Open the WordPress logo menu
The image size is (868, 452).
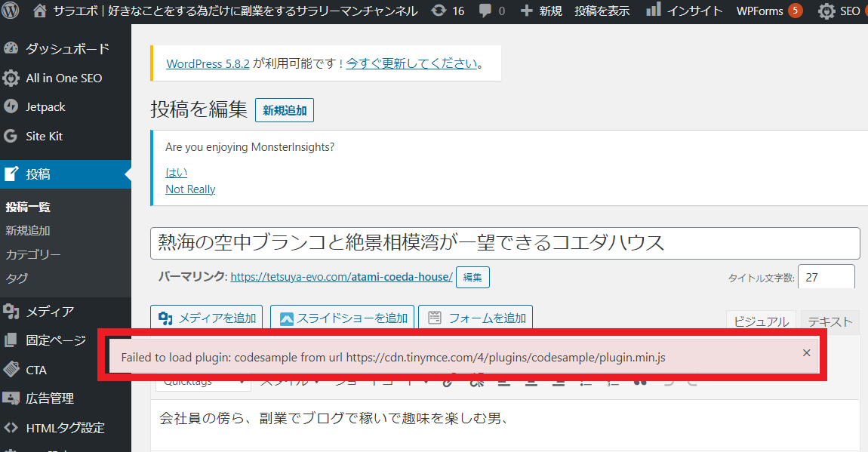click(x=11, y=11)
